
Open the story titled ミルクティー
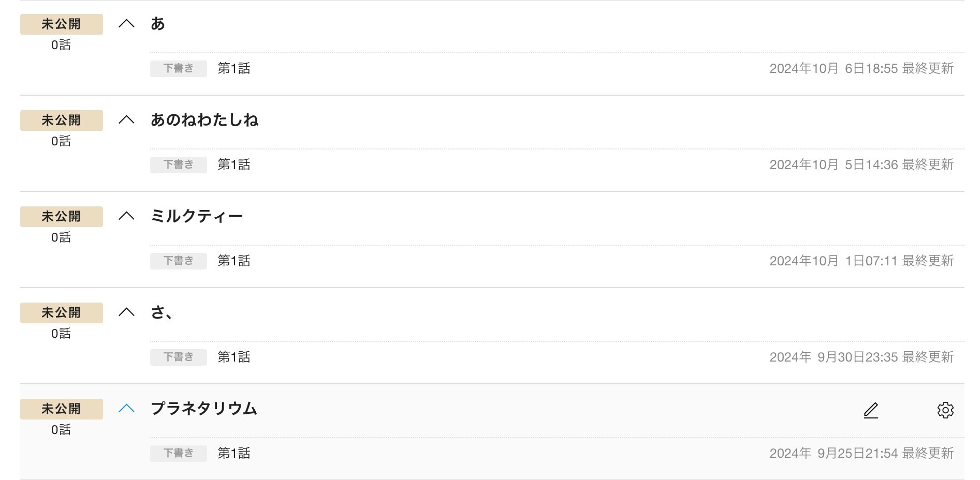point(197,216)
